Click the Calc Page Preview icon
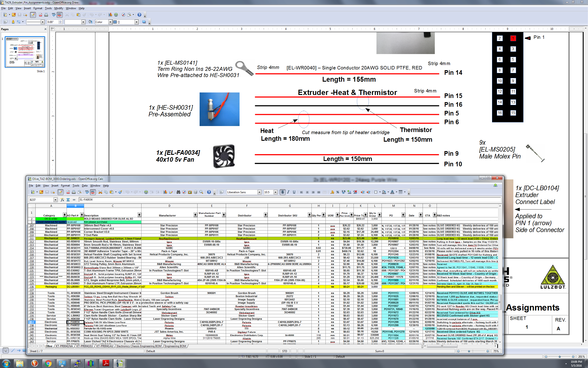This screenshot has width=588, height=368. (79, 192)
